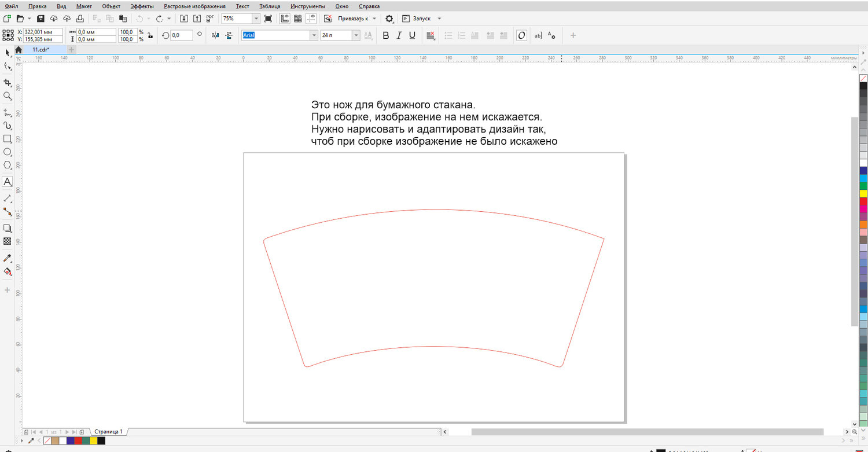This screenshot has height=452, width=868.
Task: Toggle show rulers
Action: point(285,19)
